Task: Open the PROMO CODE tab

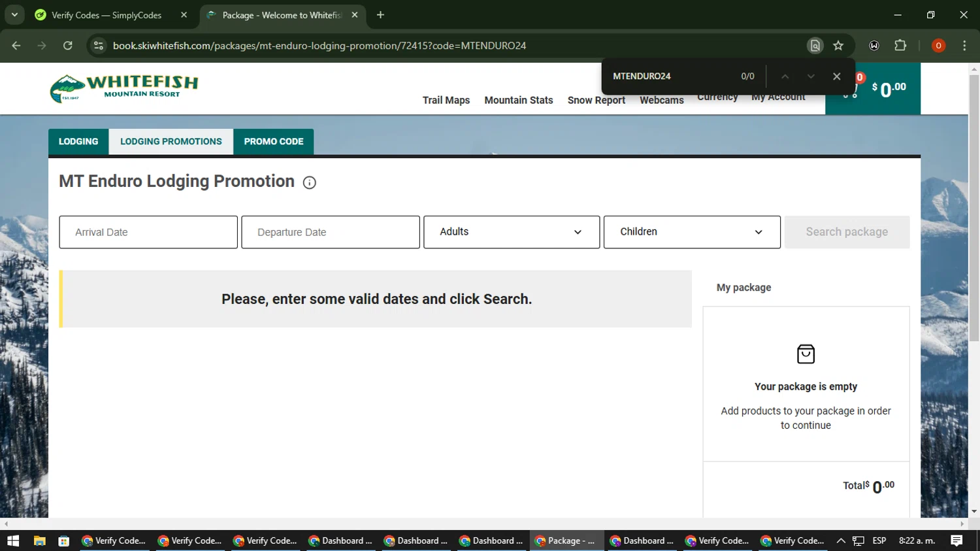Action: click(274, 142)
